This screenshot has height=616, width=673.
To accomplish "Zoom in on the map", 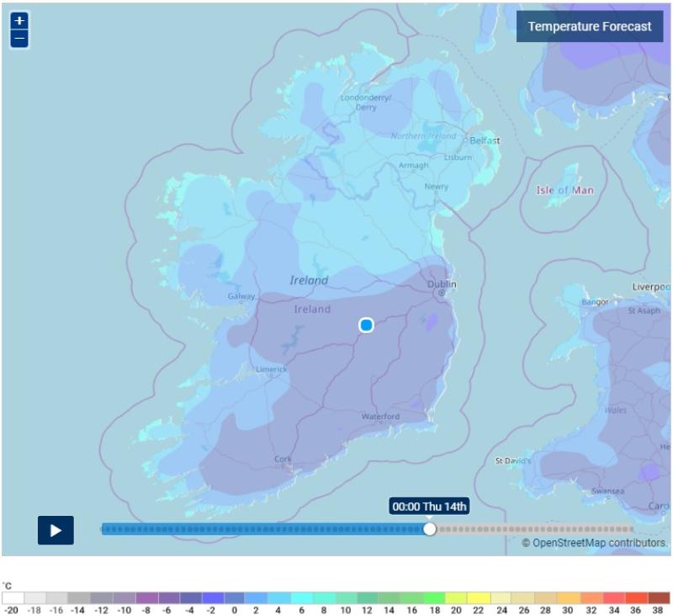I will coord(20,20).
